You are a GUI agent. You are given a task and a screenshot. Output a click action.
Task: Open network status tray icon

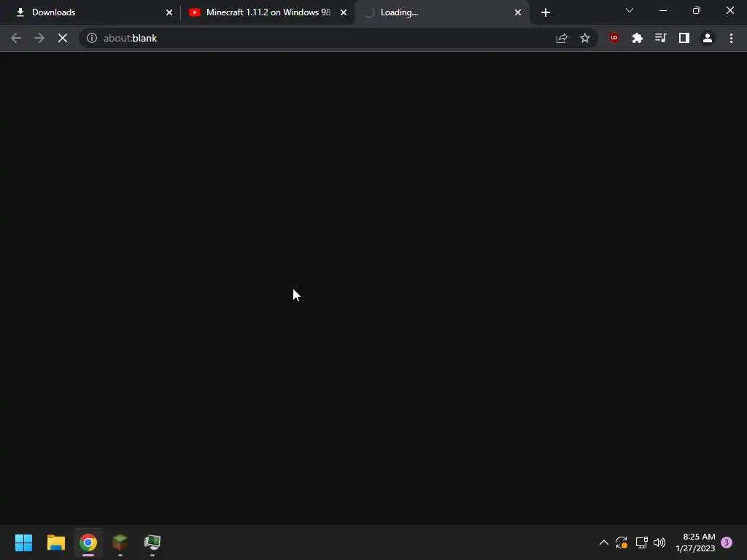(642, 542)
